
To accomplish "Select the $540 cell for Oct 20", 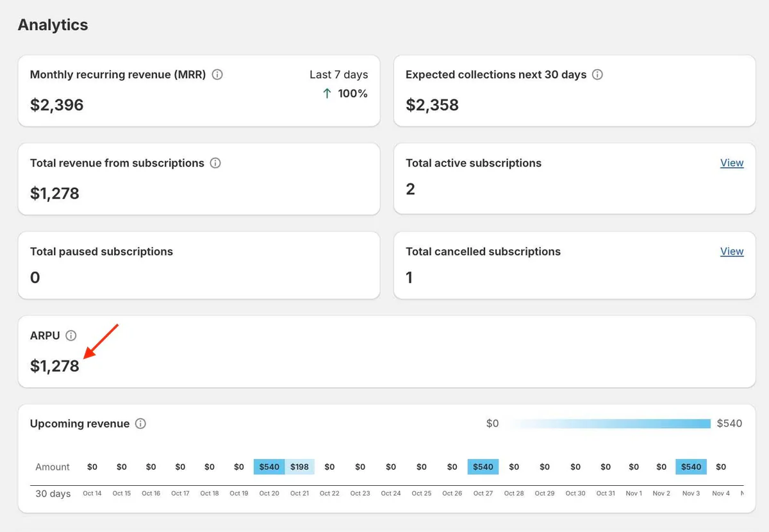I will 269,467.
